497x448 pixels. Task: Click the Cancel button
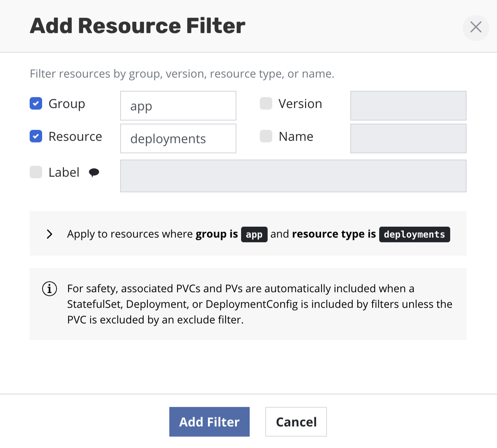[x=296, y=422]
